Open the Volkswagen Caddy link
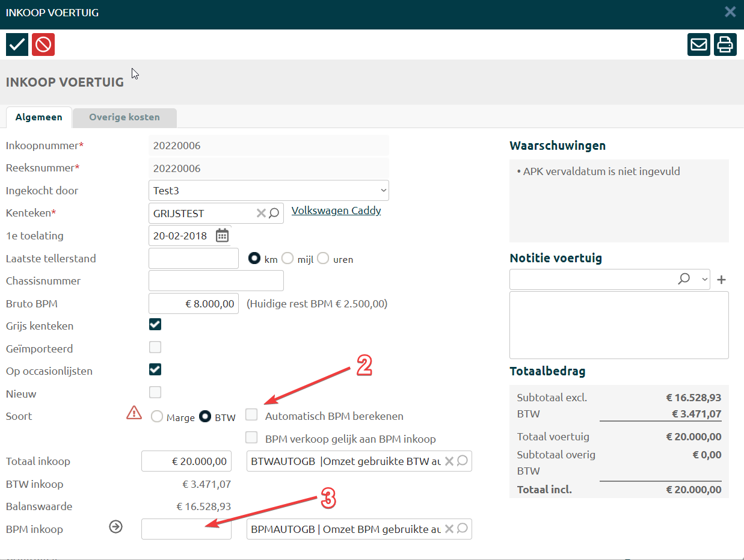 tap(336, 211)
